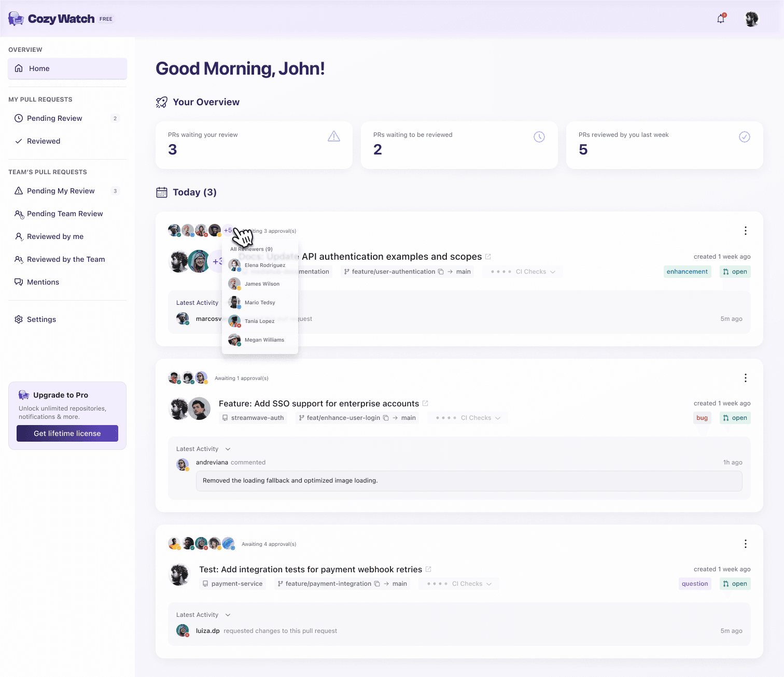
Task: Click the enhancement label on the API docs PR
Action: click(x=687, y=271)
